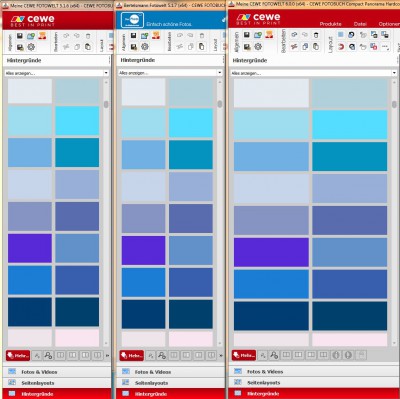Pick the pale pink swatch at bottom of right window
The width and height of the screenshot is (400, 399).
(x=350, y=340)
